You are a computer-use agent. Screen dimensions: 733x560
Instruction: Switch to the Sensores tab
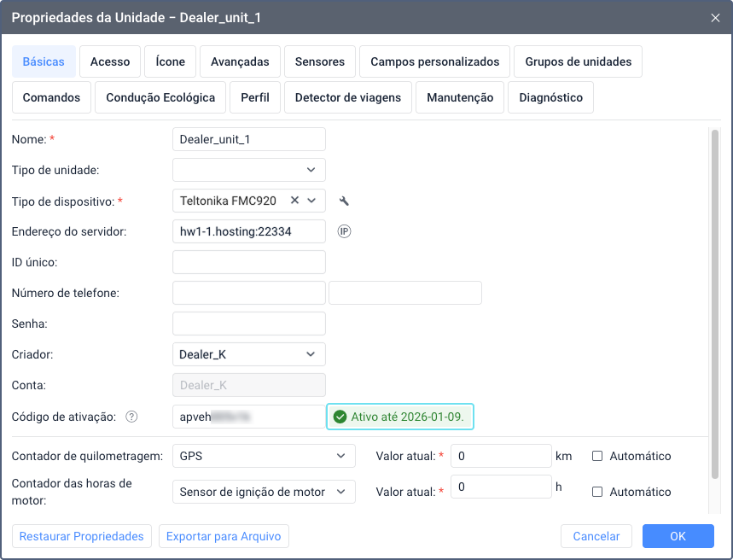pyautogui.click(x=319, y=61)
